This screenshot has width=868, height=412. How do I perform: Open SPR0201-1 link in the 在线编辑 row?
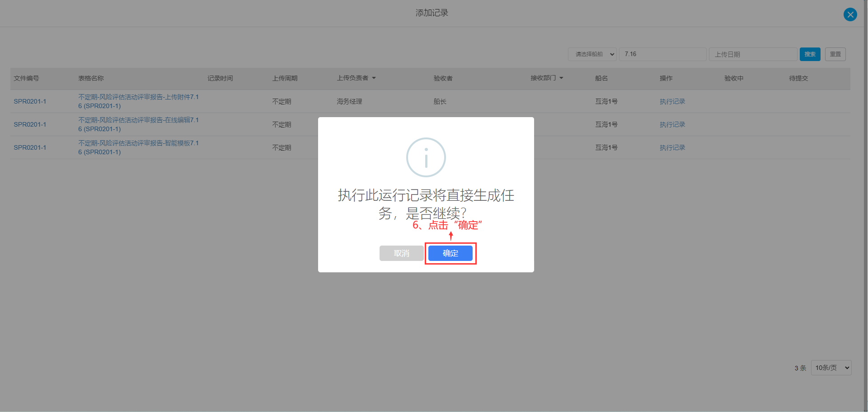(30, 124)
